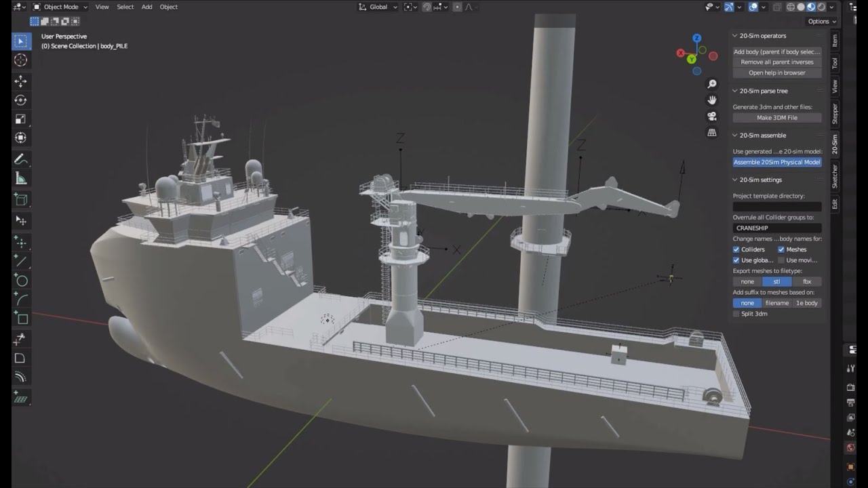This screenshot has width=868, height=488.
Task: Select the Rotate tool
Action: point(21,100)
